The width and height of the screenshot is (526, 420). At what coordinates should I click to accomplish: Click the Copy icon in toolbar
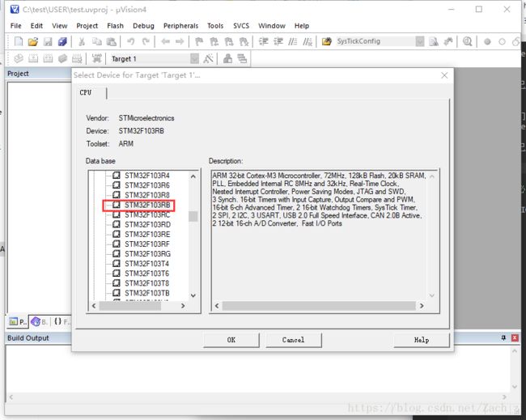tap(96, 41)
